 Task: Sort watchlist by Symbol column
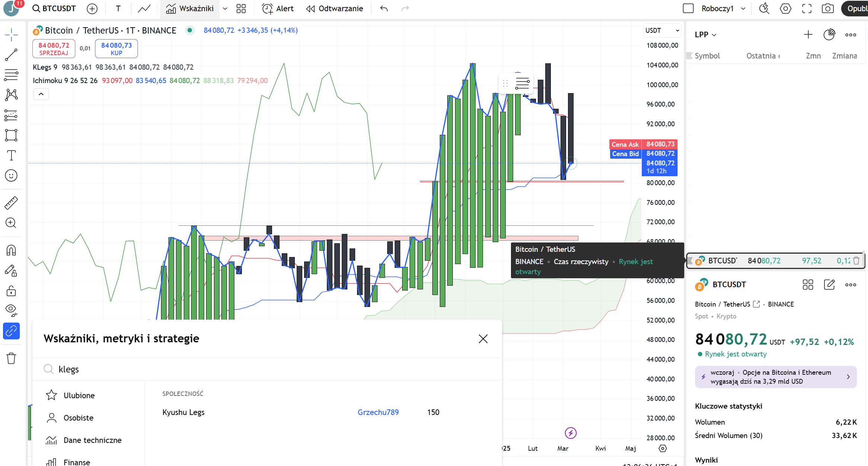click(x=707, y=56)
